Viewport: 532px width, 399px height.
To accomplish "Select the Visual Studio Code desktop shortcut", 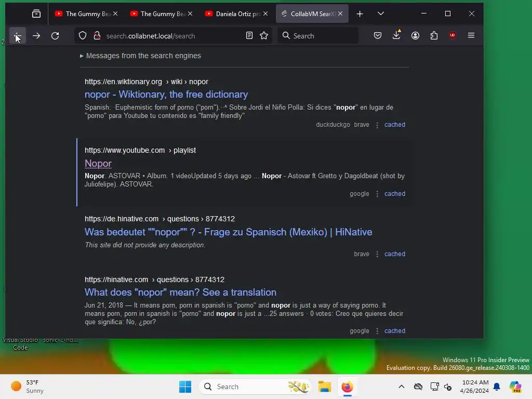I will [20, 343].
